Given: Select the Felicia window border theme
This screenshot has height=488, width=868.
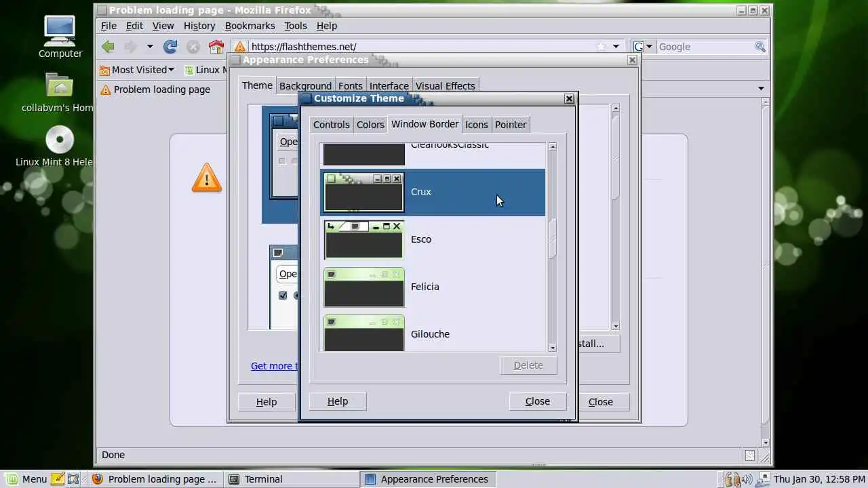Looking at the screenshot, I should (x=433, y=287).
